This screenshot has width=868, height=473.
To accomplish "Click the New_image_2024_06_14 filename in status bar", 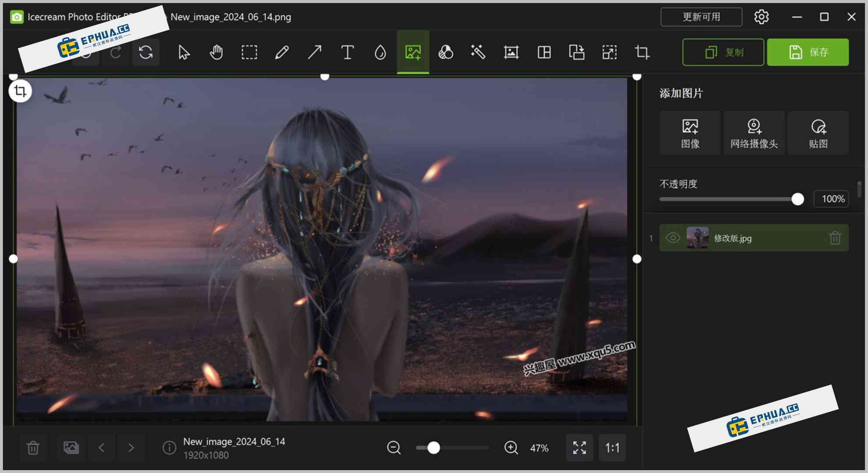I will tap(234, 441).
